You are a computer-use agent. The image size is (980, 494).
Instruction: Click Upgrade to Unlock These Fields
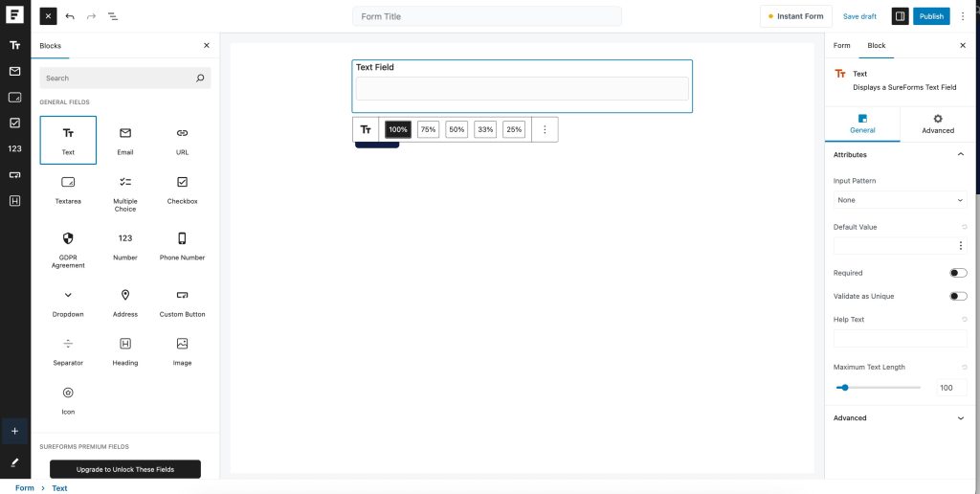pos(125,469)
